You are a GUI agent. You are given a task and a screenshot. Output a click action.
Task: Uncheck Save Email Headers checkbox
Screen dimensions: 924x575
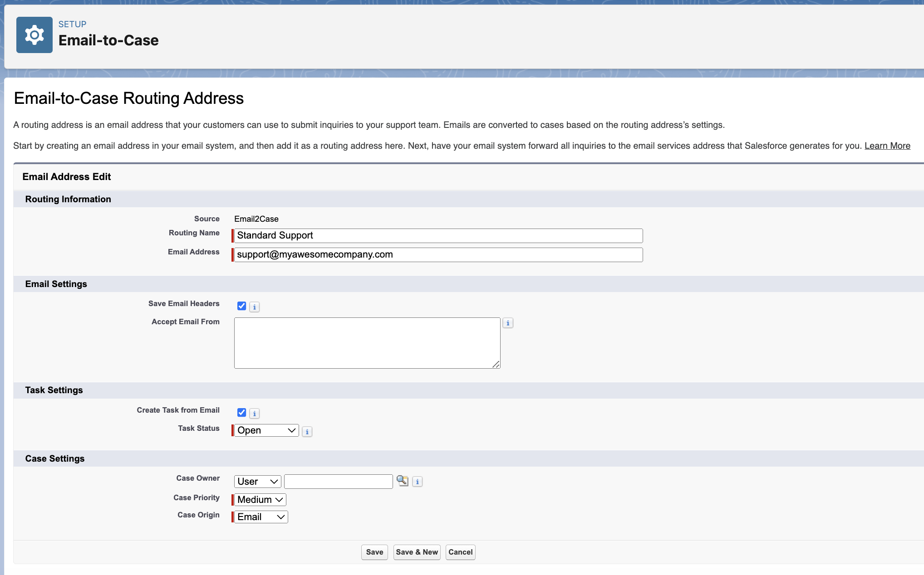(241, 306)
